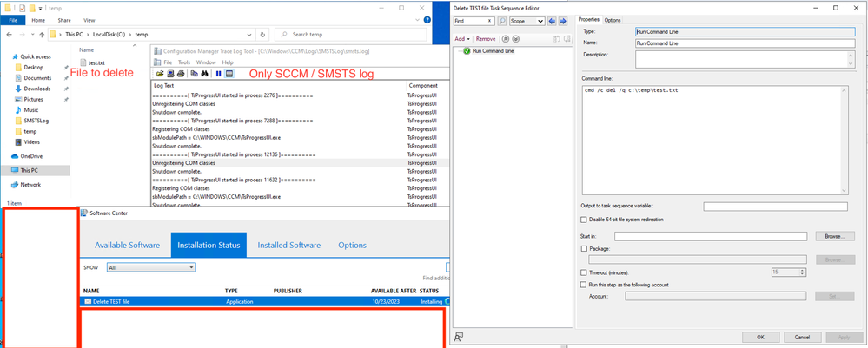Click the help question mark in File Explorer
This screenshot has height=348, width=868.
(427, 20)
